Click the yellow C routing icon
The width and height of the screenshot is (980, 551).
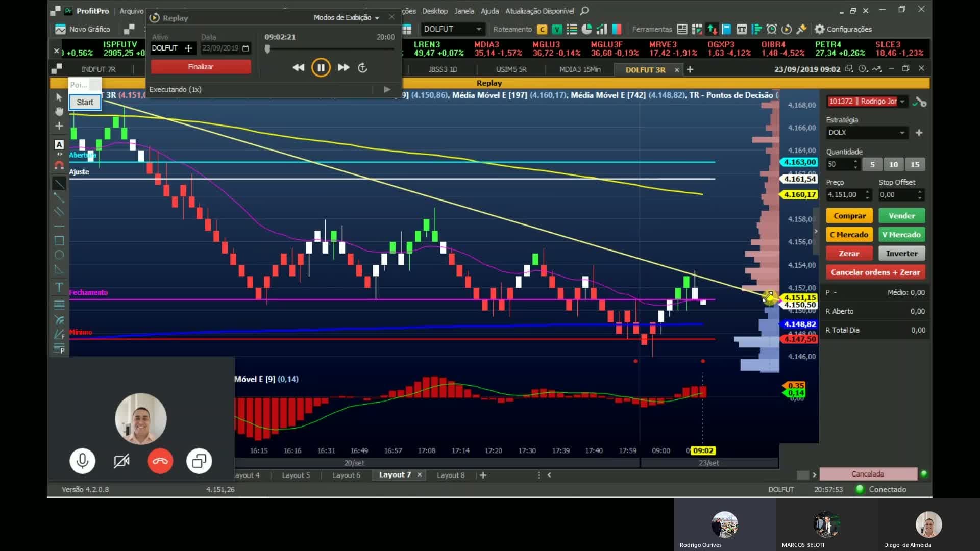tap(542, 30)
